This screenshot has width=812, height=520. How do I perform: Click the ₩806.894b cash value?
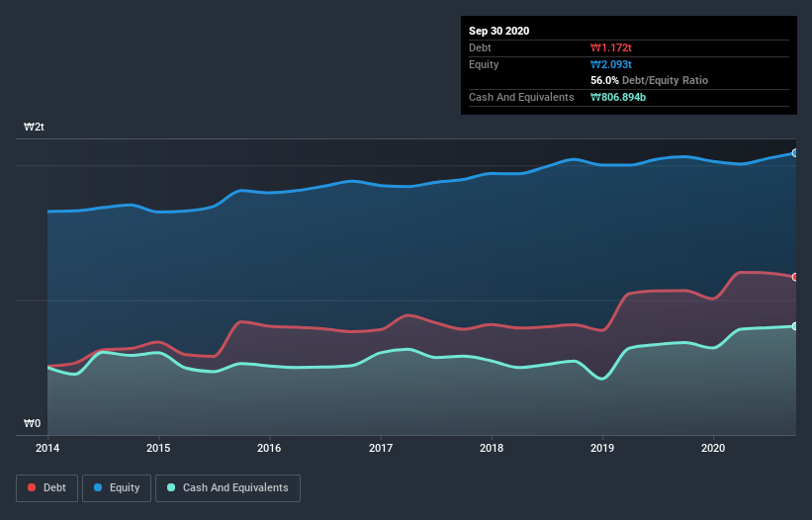pyautogui.click(x=618, y=97)
